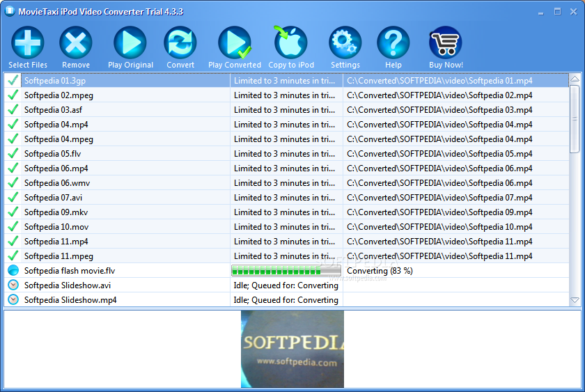Viewport: 585px width, 392px height.
Task: Click green checkmark beside Softpedia 01.3gp
Action: click(13, 81)
